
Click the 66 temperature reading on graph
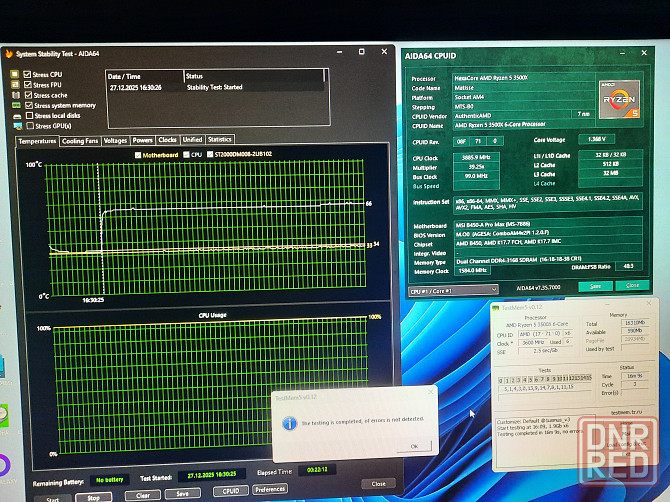pyautogui.click(x=369, y=204)
